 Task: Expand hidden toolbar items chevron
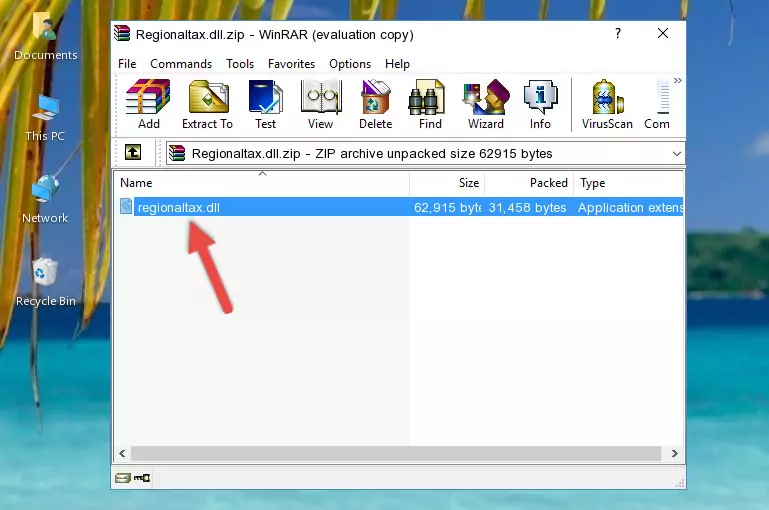(678, 80)
